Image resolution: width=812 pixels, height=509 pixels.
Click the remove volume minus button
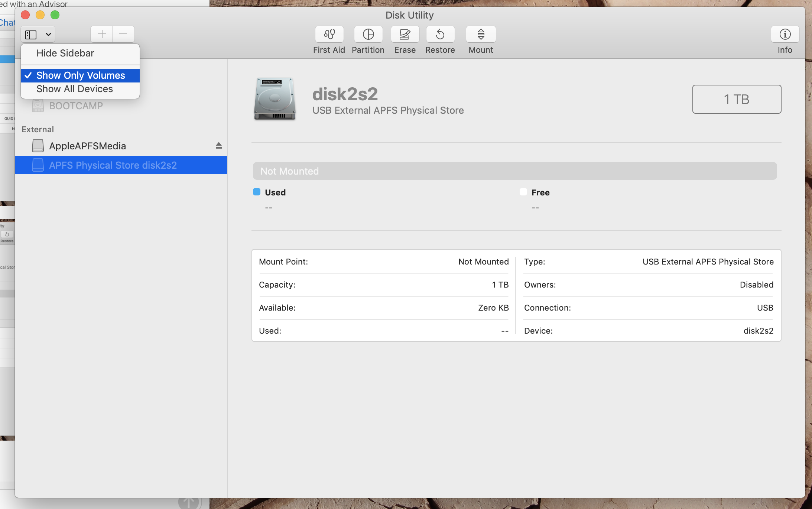123,34
